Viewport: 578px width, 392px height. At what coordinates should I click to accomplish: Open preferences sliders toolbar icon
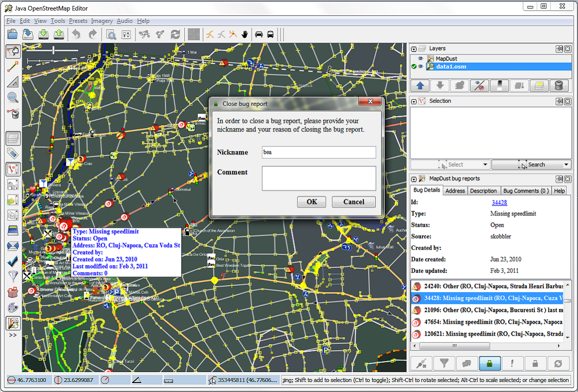[x=126, y=34]
